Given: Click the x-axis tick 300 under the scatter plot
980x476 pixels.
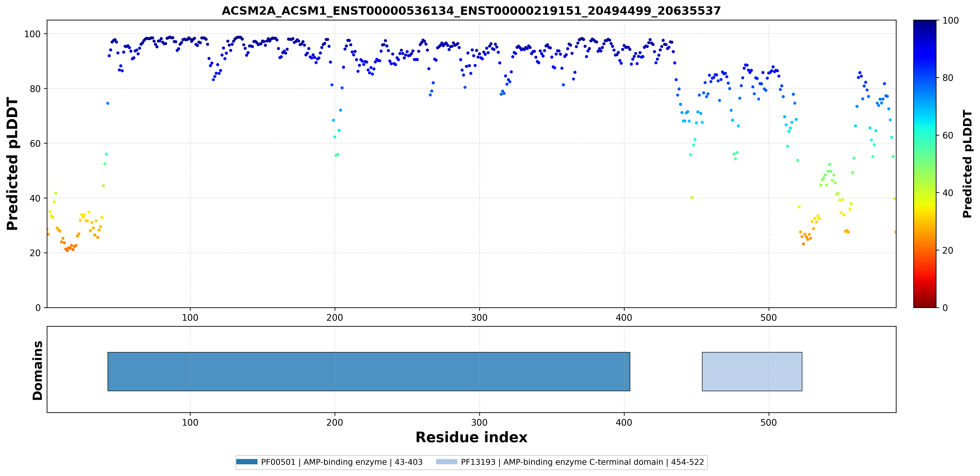Looking at the screenshot, I should 479,318.
